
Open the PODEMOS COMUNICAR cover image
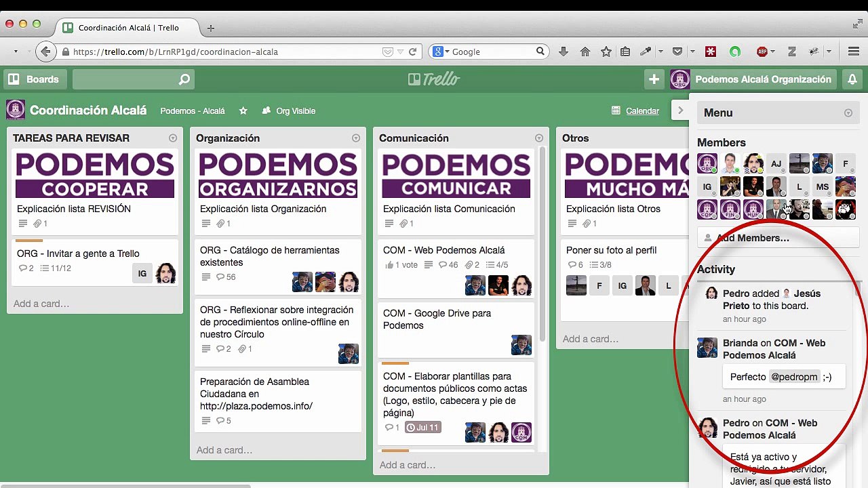pyautogui.click(x=456, y=175)
